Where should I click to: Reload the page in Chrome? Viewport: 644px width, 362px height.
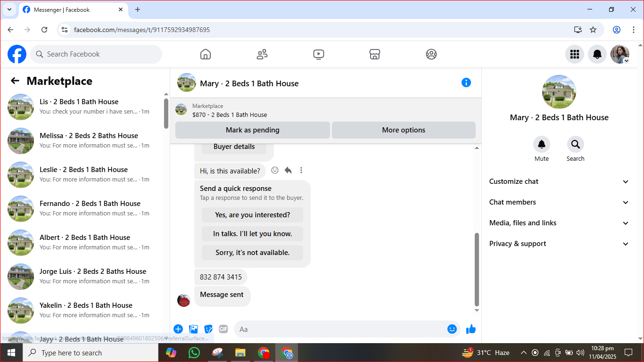(44, 30)
